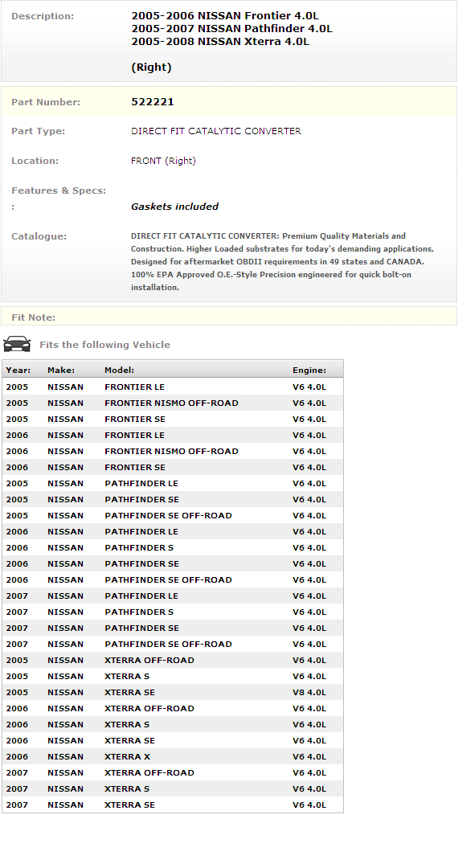Click the Fit Note field
Viewport: 458px width, 868px height.
pyautogui.click(x=229, y=317)
